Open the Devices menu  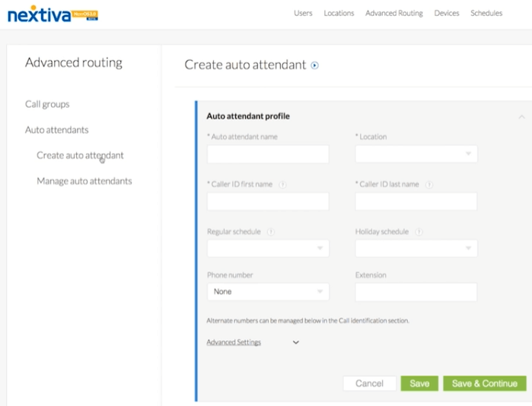pos(447,13)
